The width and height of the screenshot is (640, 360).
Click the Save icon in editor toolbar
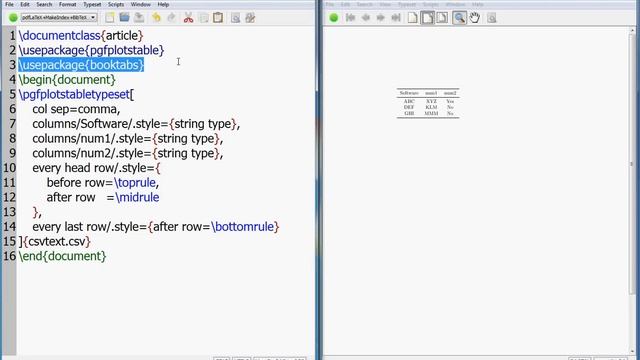[x=139, y=18]
